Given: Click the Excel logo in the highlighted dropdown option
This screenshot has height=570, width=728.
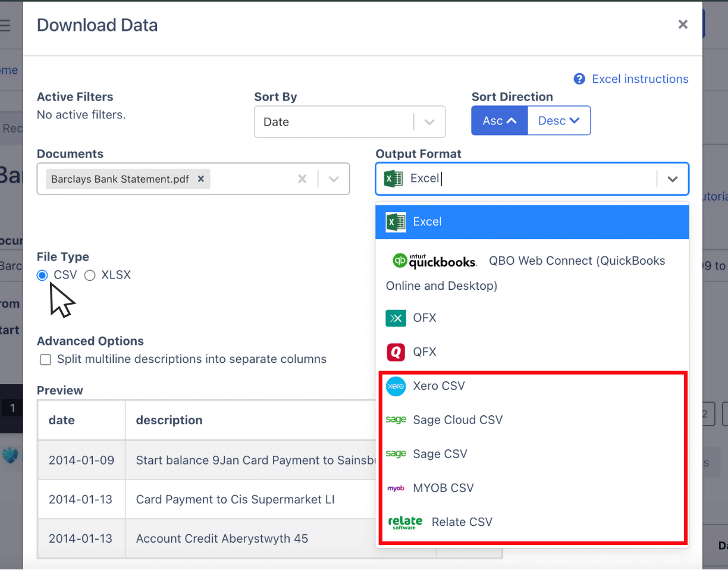Looking at the screenshot, I should 396,222.
